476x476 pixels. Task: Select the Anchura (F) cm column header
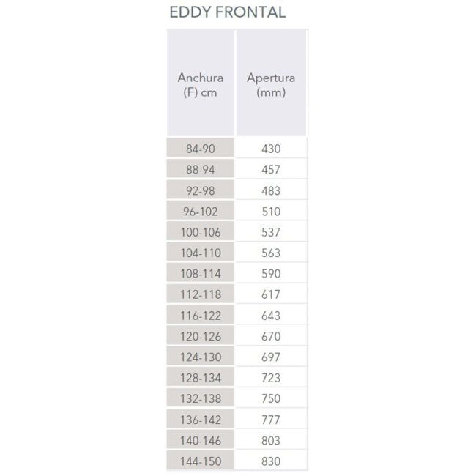click(x=201, y=83)
